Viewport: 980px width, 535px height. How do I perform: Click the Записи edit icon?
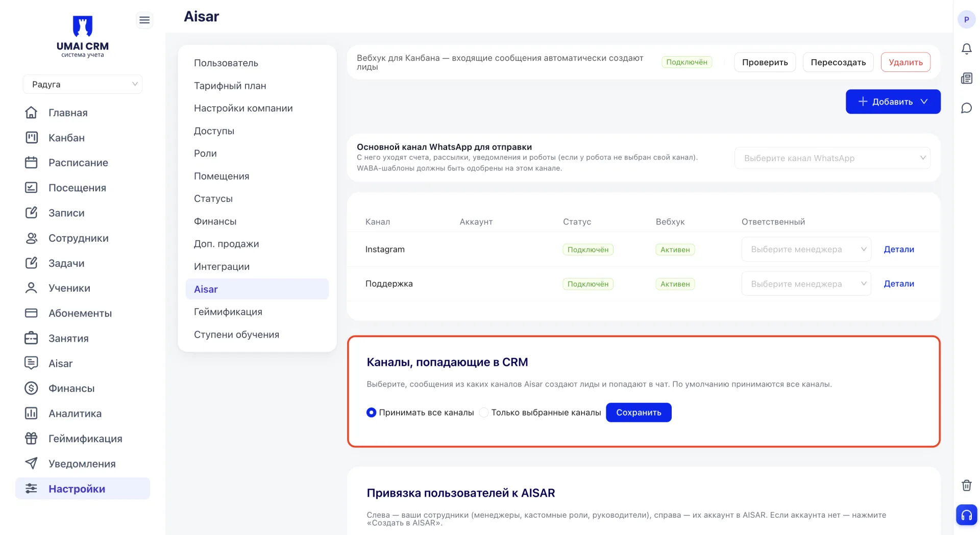pyautogui.click(x=31, y=212)
